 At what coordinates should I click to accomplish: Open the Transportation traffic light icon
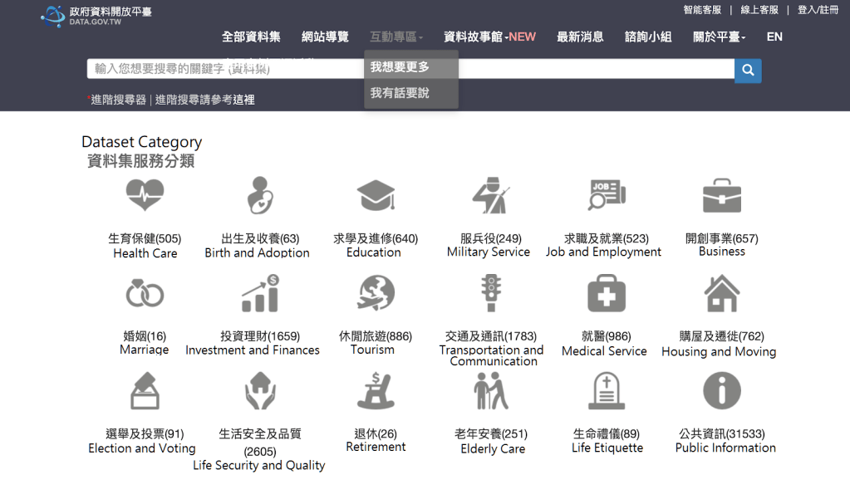click(489, 294)
